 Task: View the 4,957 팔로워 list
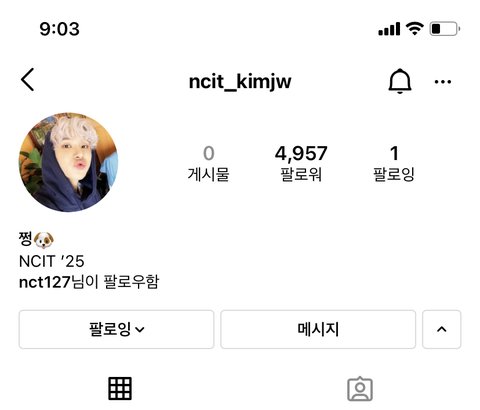pyautogui.click(x=301, y=163)
